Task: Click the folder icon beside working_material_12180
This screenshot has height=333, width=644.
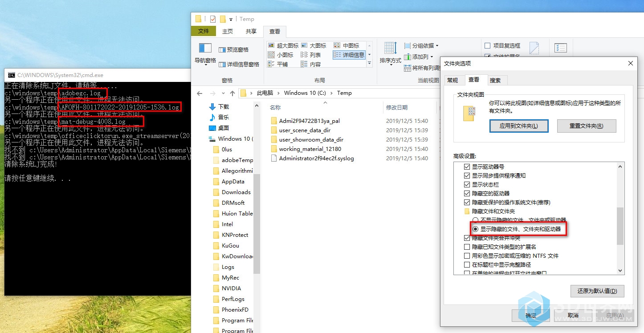Action: click(x=274, y=149)
